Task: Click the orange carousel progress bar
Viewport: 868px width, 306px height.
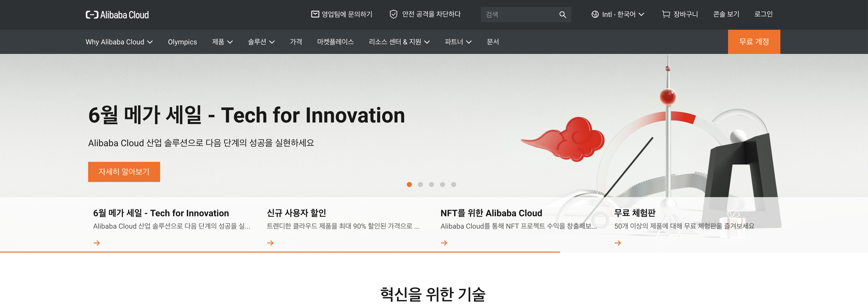Action: click(x=280, y=252)
